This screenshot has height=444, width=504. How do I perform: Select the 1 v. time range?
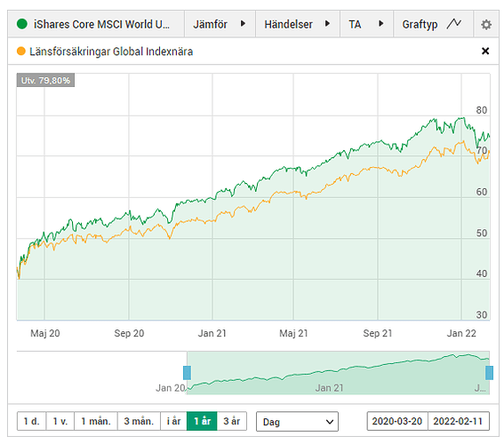[x=60, y=421]
